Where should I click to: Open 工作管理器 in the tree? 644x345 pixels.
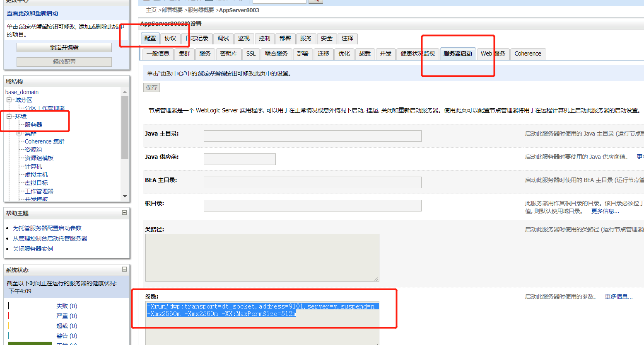coord(39,191)
